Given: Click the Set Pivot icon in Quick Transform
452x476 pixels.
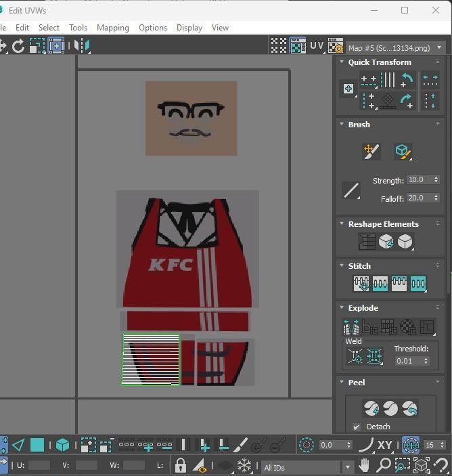Looking at the screenshot, I should click(348, 89).
